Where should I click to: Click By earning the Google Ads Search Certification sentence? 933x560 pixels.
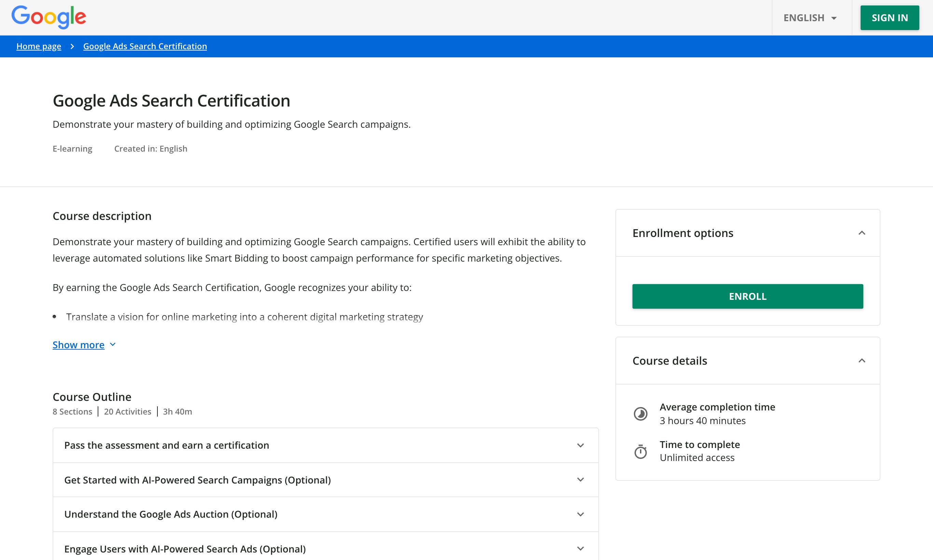point(232,288)
